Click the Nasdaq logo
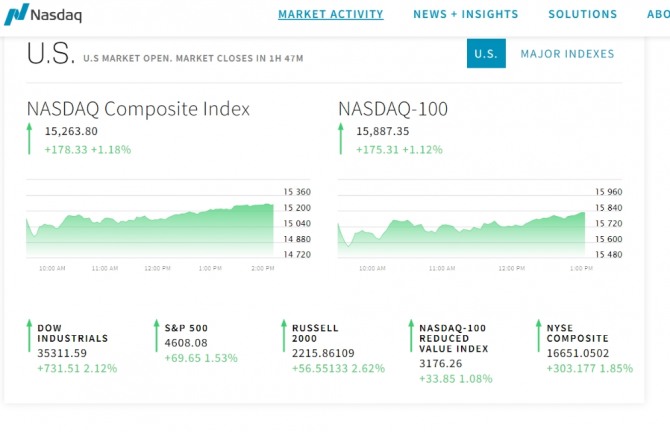Image resolution: width=670 pixels, height=432 pixels. click(x=43, y=15)
